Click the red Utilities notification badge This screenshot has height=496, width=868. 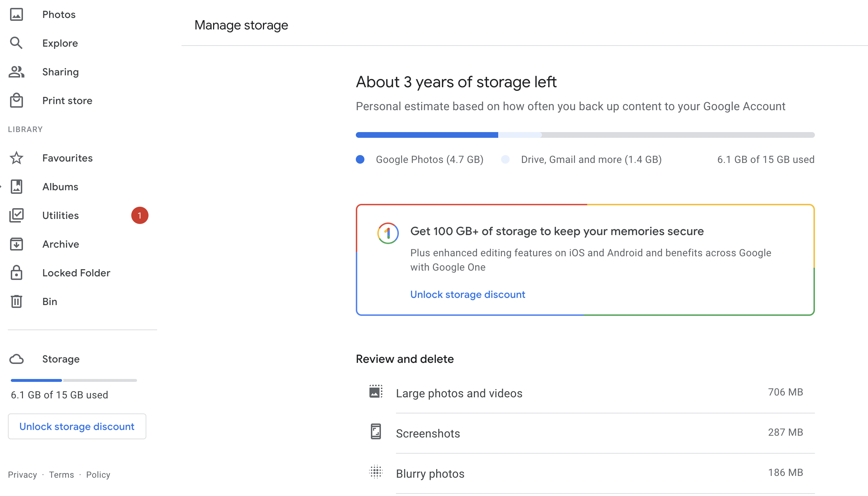140,215
